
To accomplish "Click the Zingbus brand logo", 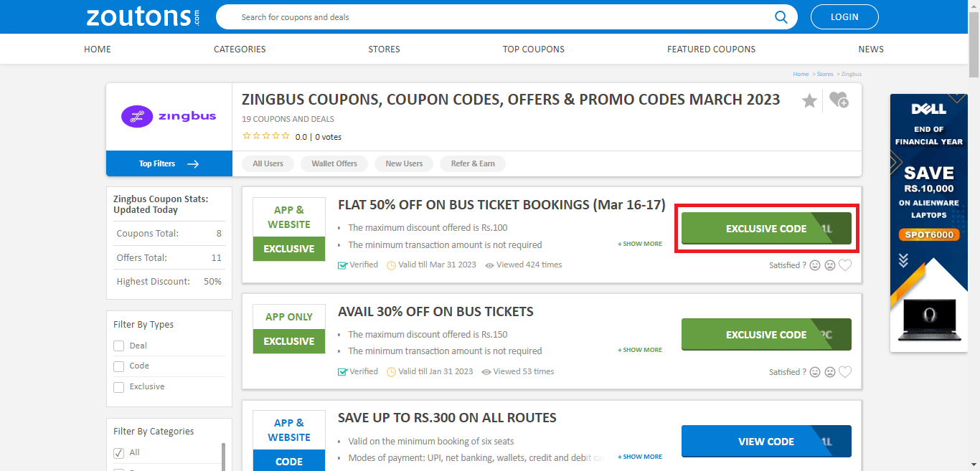I will click(169, 115).
